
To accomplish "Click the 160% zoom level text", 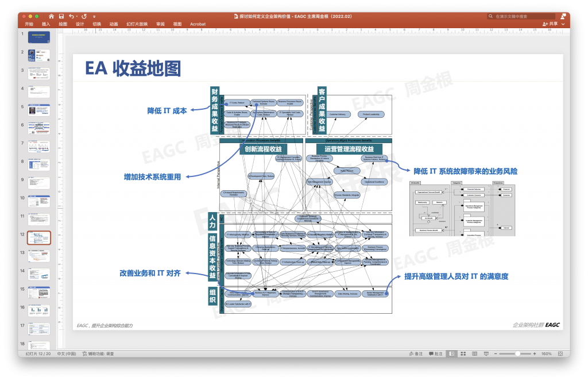I will tap(547, 353).
